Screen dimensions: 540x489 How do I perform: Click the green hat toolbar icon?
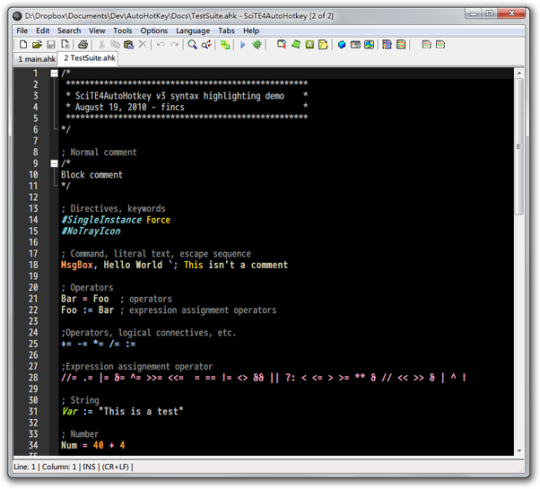click(x=296, y=44)
